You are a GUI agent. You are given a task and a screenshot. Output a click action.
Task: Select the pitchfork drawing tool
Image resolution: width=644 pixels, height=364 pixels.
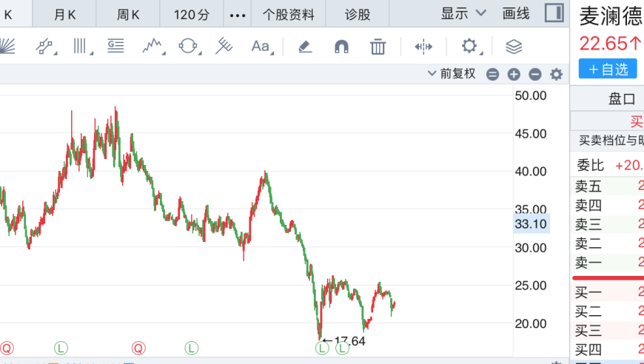(x=224, y=46)
